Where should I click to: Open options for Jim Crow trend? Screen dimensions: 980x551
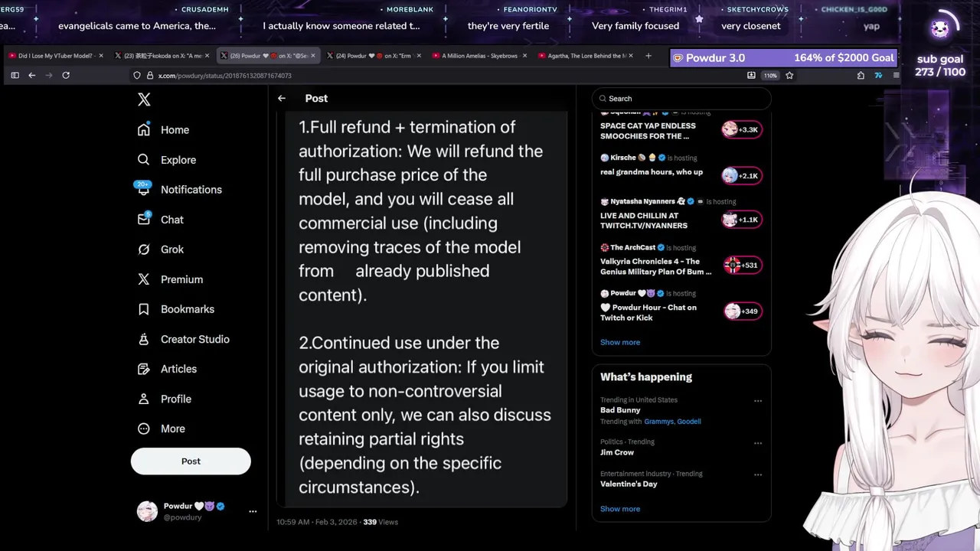click(758, 443)
